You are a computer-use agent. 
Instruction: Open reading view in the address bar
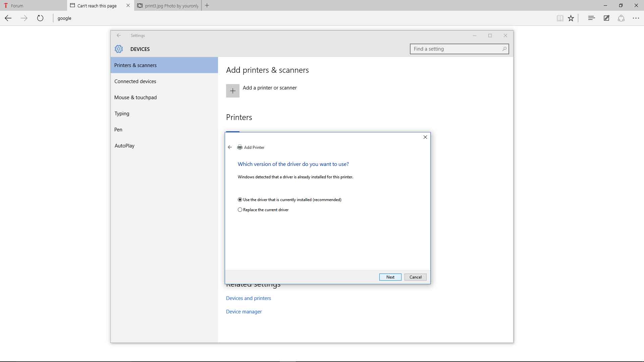pos(560,18)
